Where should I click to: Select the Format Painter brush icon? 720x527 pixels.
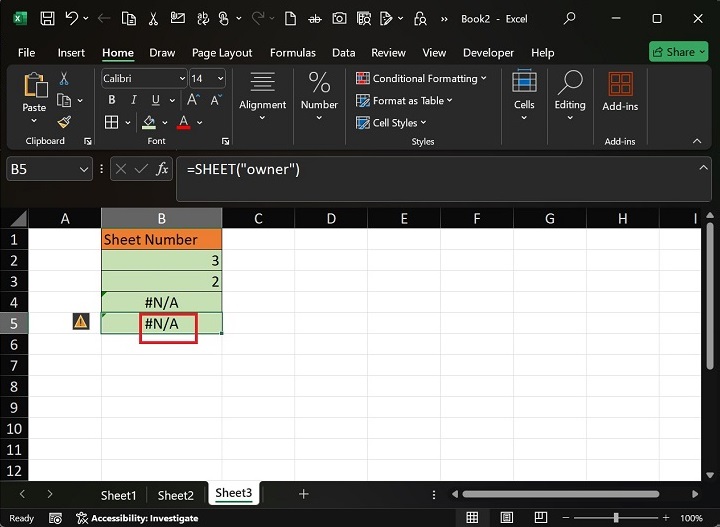pos(64,122)
